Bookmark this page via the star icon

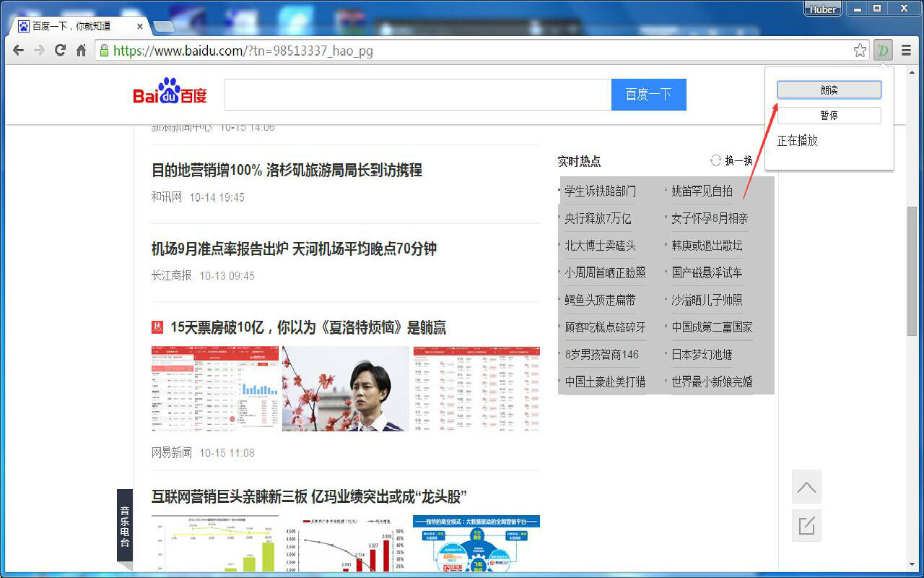pyautogui.click(x=860, y=51)
